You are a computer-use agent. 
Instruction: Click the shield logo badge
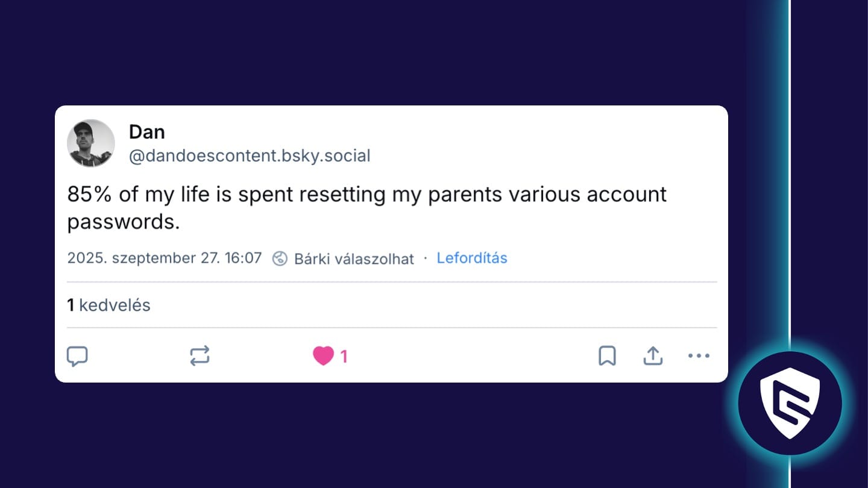(790, 404)
